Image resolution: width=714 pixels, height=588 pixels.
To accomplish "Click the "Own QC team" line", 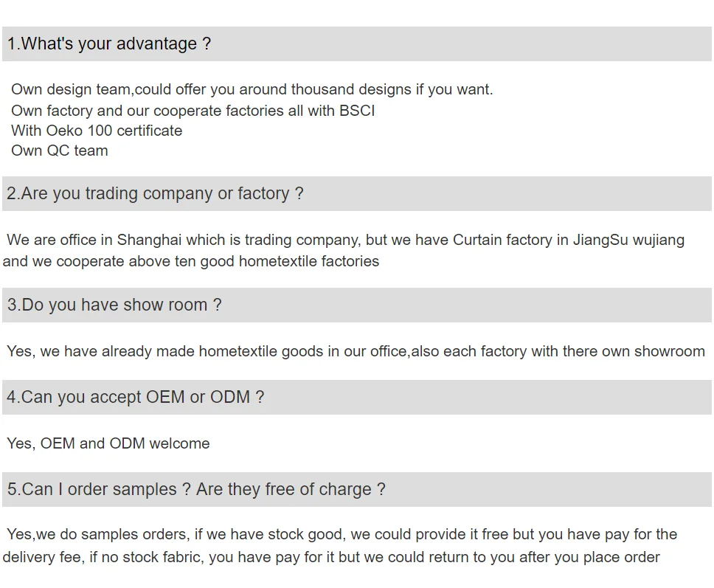I will (x=60, y=151).
